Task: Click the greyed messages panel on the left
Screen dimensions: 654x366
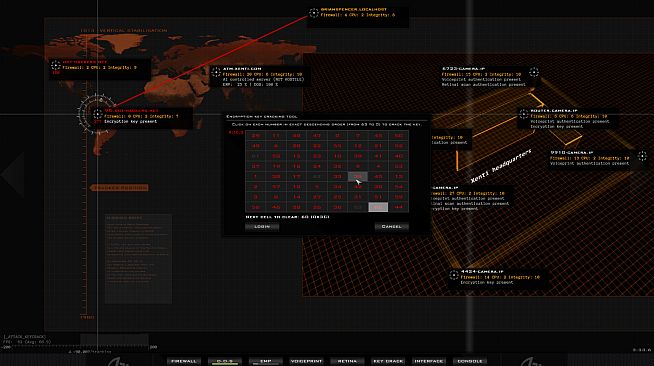Action: click(138, 258)
